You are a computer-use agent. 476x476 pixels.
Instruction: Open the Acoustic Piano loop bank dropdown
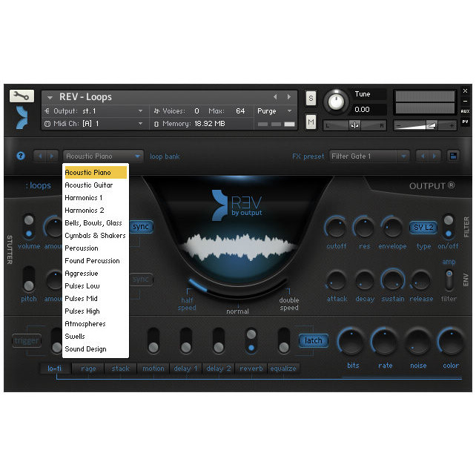coord(103,156)
